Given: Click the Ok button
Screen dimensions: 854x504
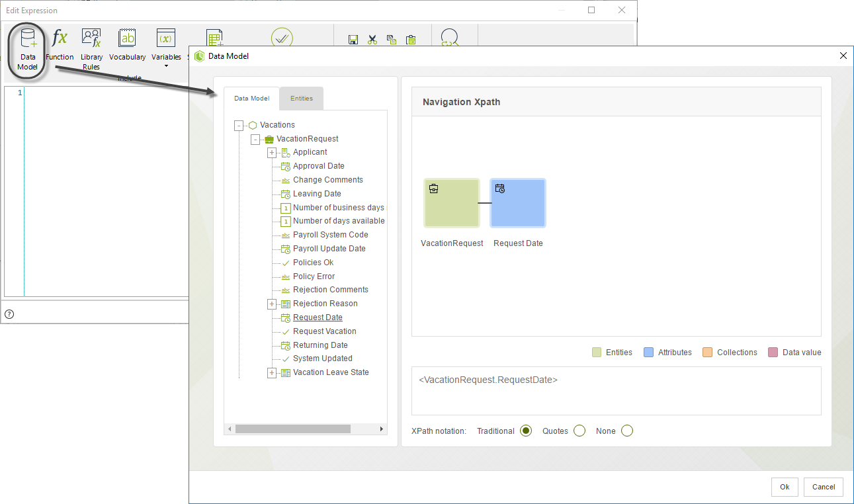Looking at the screenshot, I should pyautogui.click(x=785, y=487).
